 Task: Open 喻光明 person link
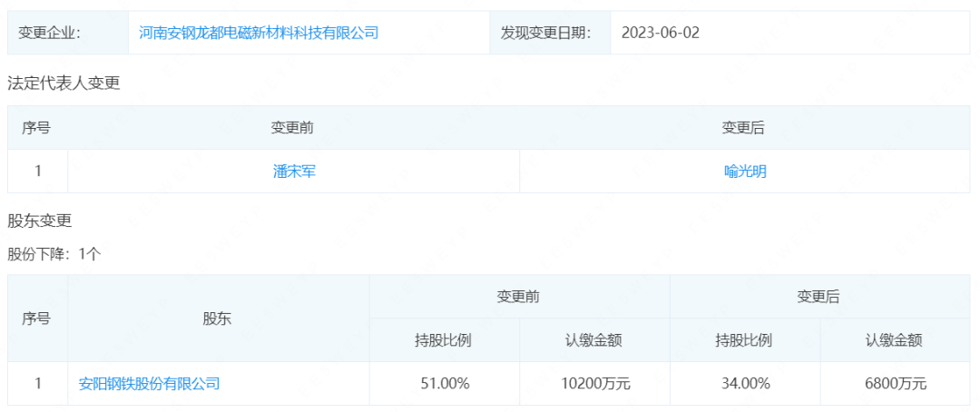point(745,172)
